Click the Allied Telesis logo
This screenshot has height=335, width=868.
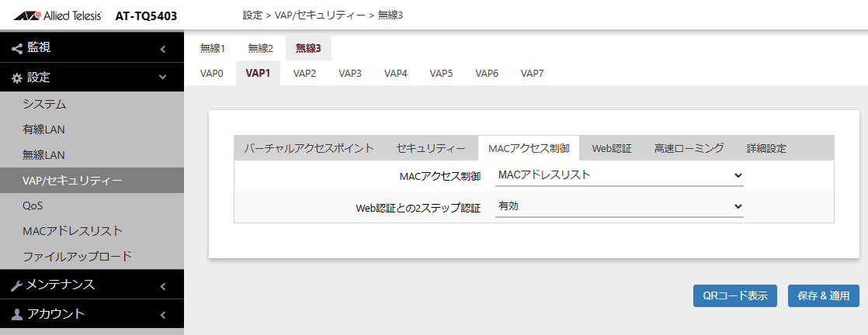tap(57, 16)
